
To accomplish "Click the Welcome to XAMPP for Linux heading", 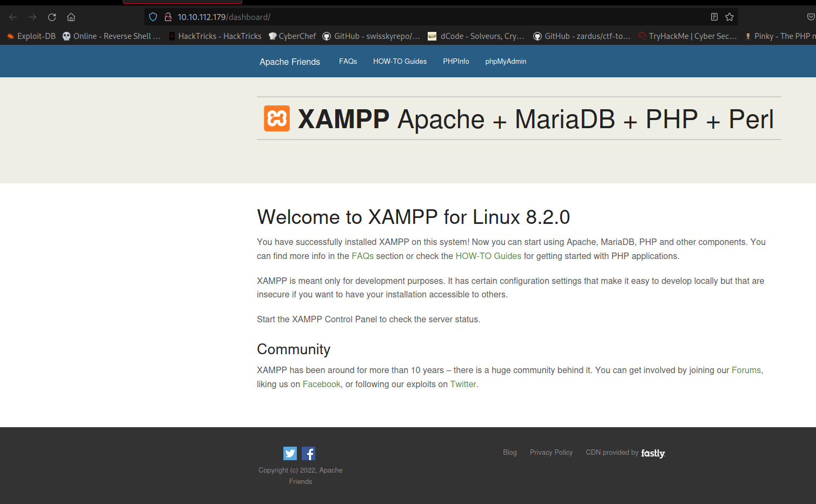I will 413,217.
